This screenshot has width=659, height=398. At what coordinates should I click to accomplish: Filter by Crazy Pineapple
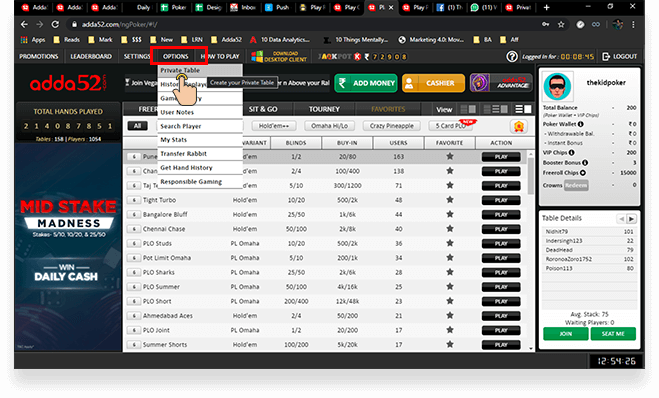391,126
